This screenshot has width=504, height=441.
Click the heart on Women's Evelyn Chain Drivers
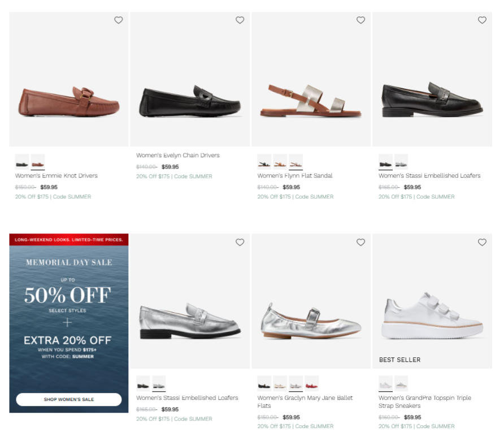(x=240, y=20)
